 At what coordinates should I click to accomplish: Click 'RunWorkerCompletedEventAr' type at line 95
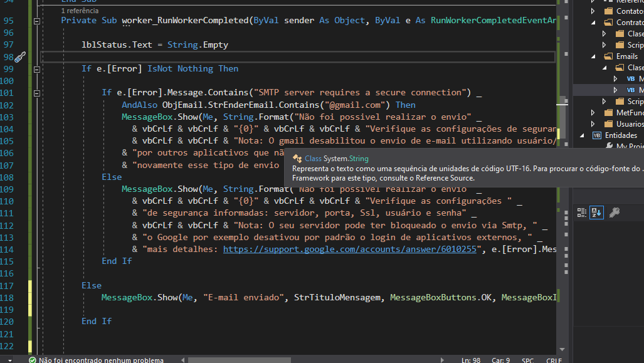click(494, 21)
